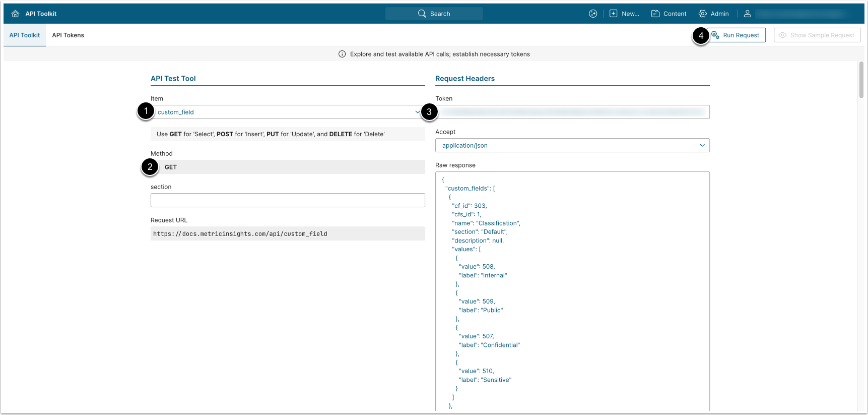This screenshot has width=868, height=415.
Task: Click the home icon beside API Toolkit
Action: click(x=15, y=14)
